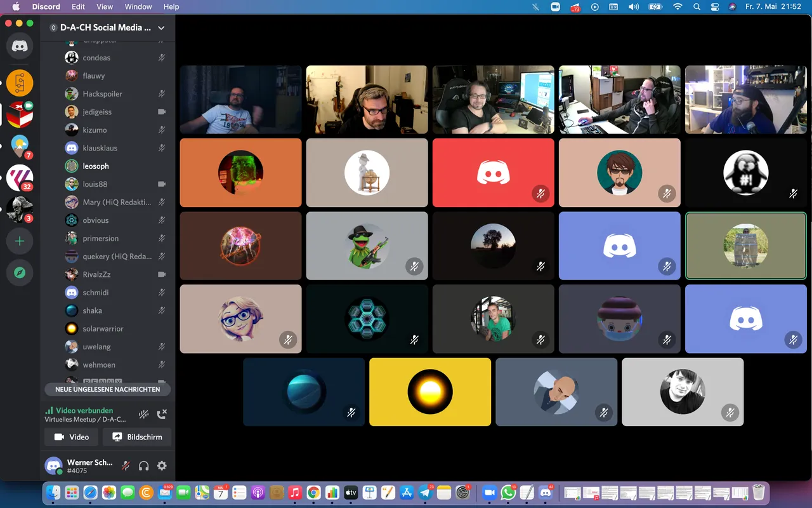
Task: Click own avatar Werner Sch...
Action: coord(53,465)
